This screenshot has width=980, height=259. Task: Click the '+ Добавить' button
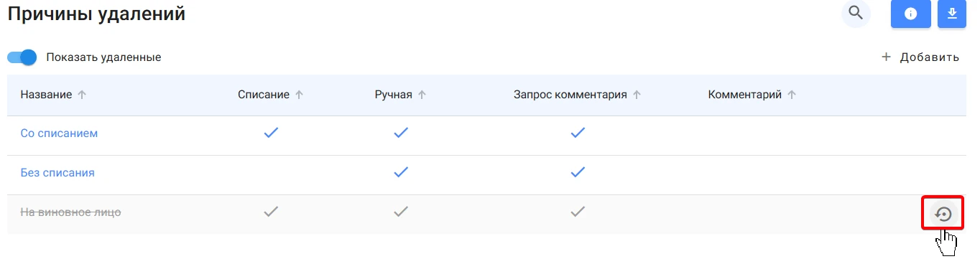point(920,57)
